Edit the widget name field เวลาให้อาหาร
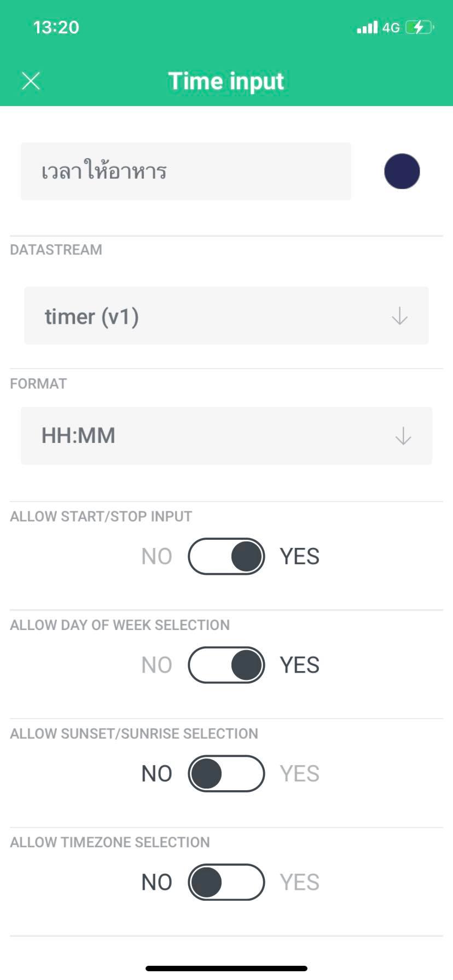The image size is (453, 980). pos(186,171)
